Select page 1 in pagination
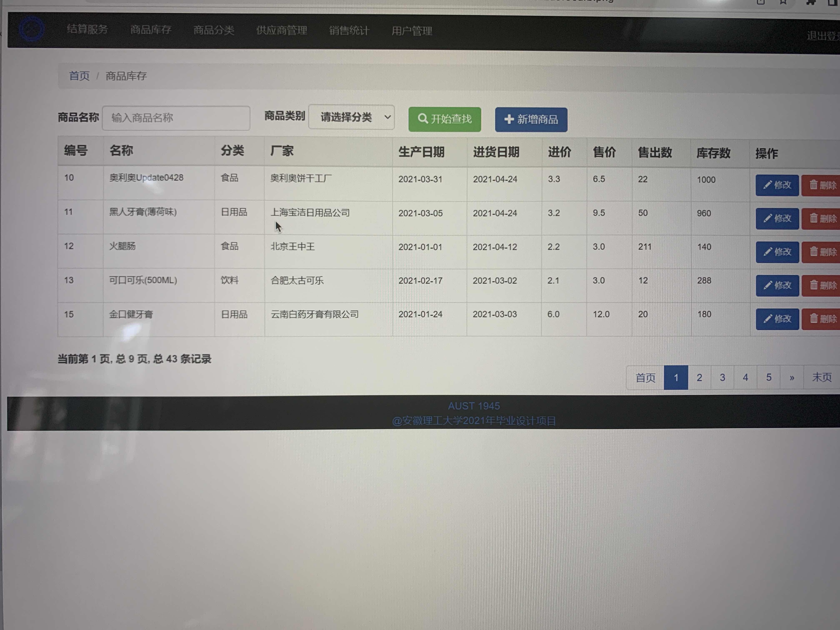This screenshot has height=630, width=840. pyautogui.click(x=676, y=378)
